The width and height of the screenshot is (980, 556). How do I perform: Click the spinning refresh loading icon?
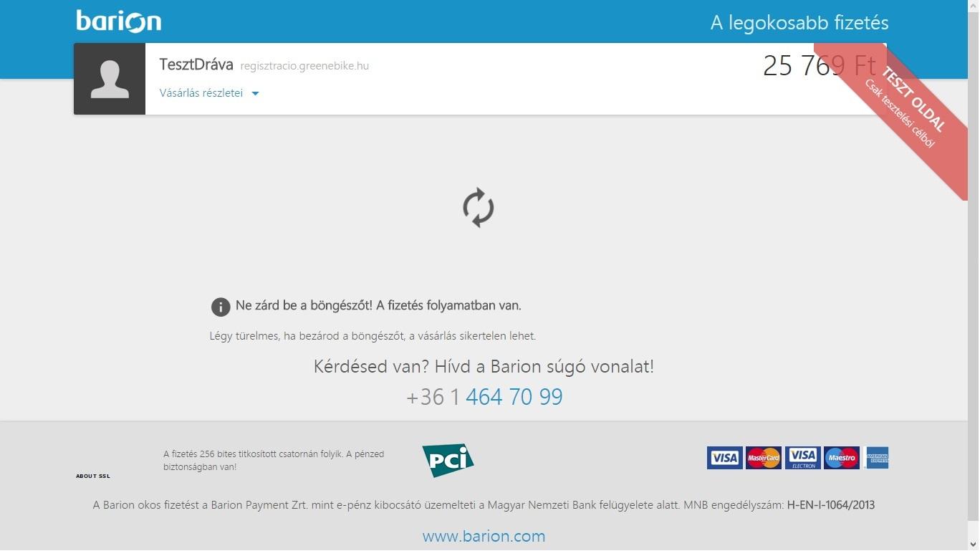click(478, 208)
